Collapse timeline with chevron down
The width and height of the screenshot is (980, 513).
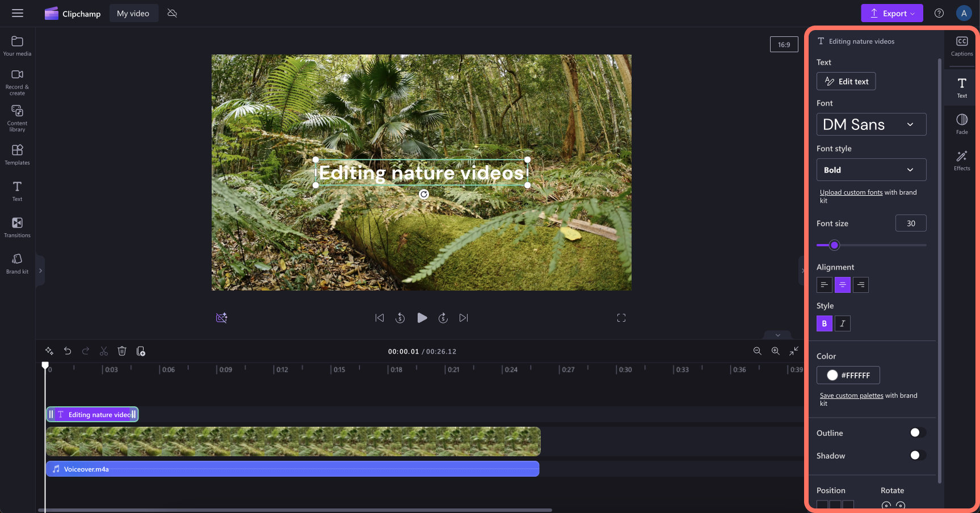point(778,335)
